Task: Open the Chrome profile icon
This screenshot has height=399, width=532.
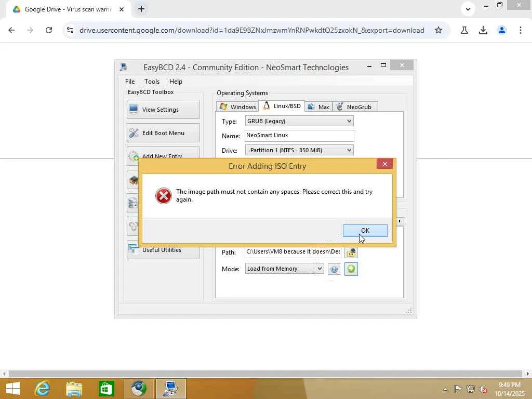Action: click(x=502, y=30)
